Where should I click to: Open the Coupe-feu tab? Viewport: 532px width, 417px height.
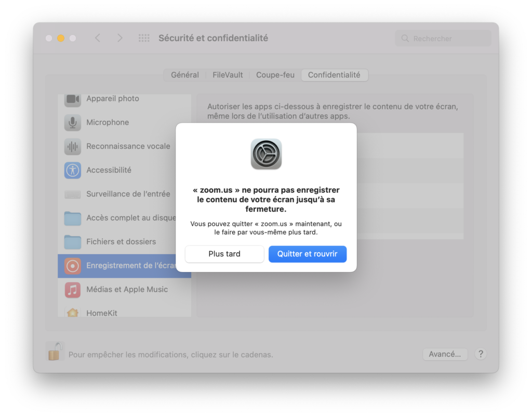(275, 75)
